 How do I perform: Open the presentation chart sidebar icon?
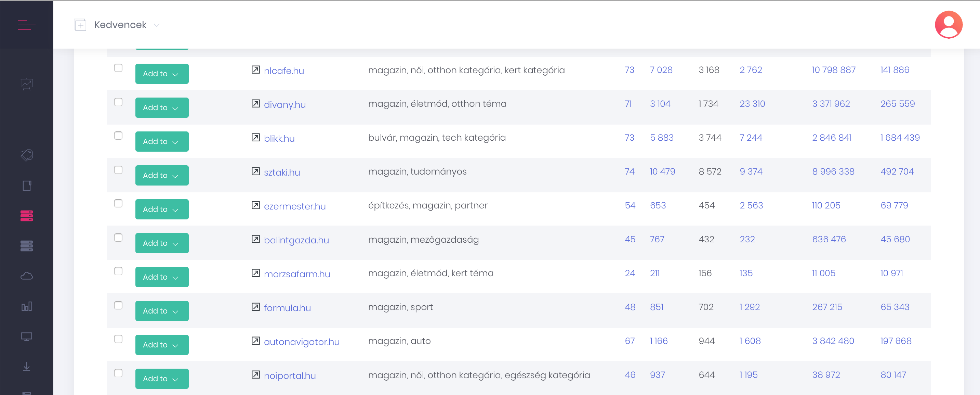26,84
